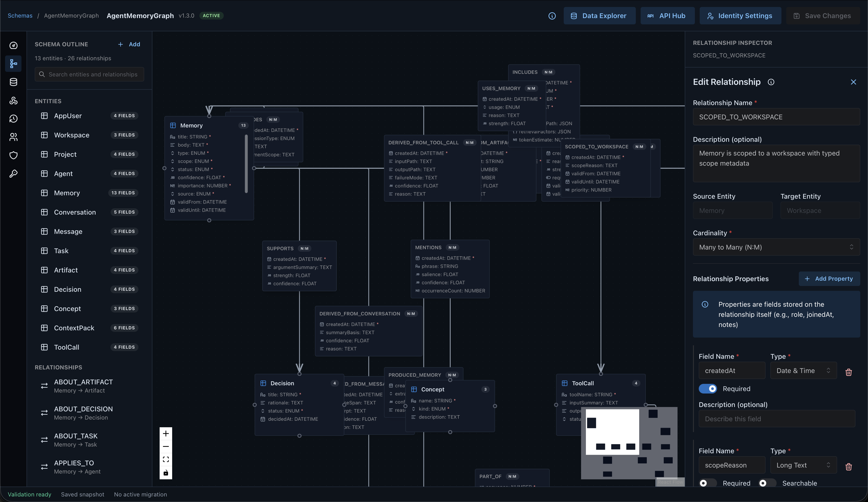Select the Workspace entity in outline

click(x=89, y=135)
